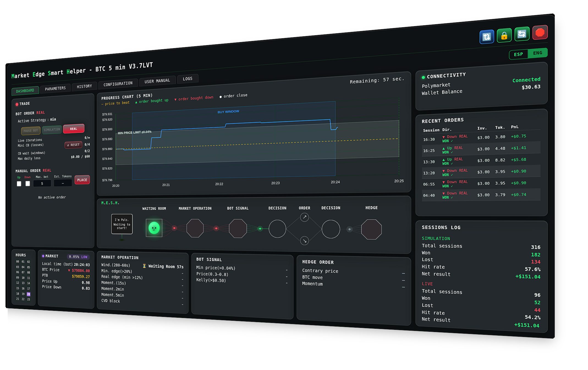
Task: Tick the Up checkbox in Manual Order
Action: [19, 183]
